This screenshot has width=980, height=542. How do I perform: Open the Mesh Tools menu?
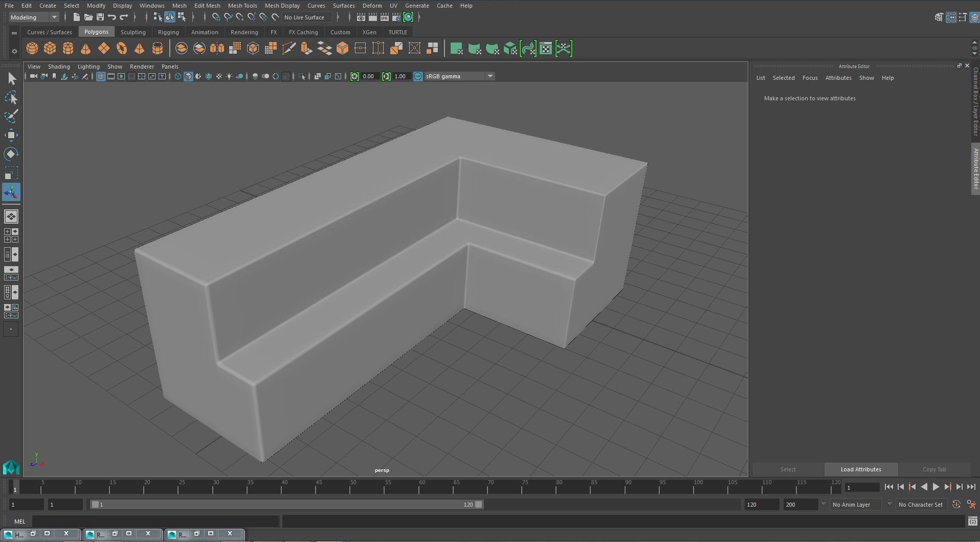point(242,6)
